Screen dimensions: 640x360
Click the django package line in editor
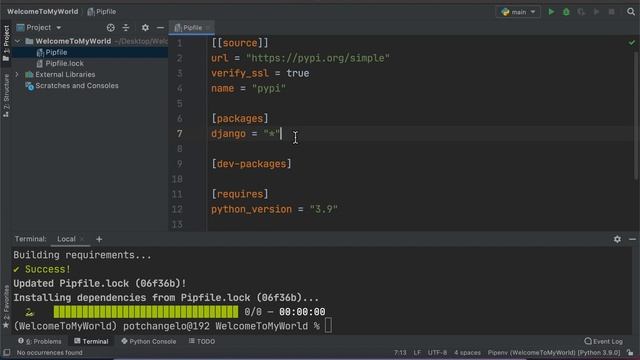(246, 134)
